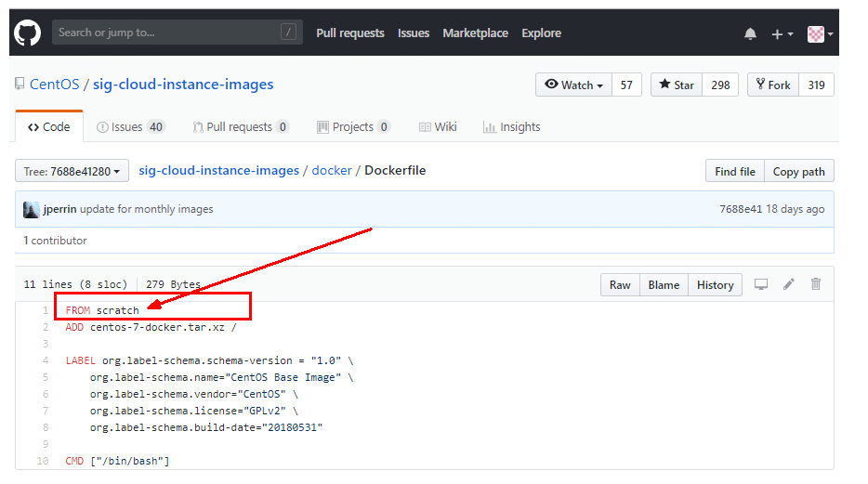Open the user avatar menu
This screenshot has width=868, height=484.
click(819, 33)
